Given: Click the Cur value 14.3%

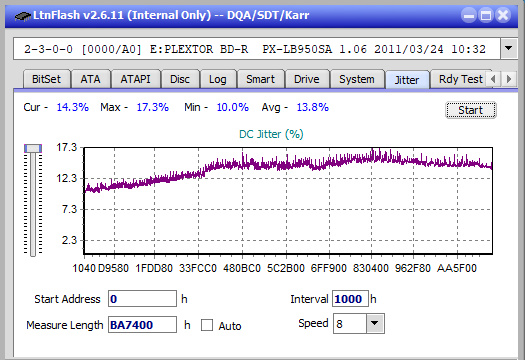Looking at the screenshot, I should click(73, 107).
